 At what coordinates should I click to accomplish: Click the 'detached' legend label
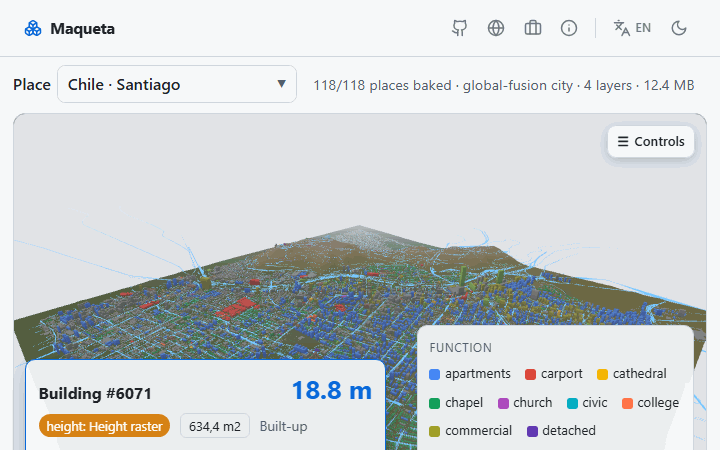click(x=569, y=431)
